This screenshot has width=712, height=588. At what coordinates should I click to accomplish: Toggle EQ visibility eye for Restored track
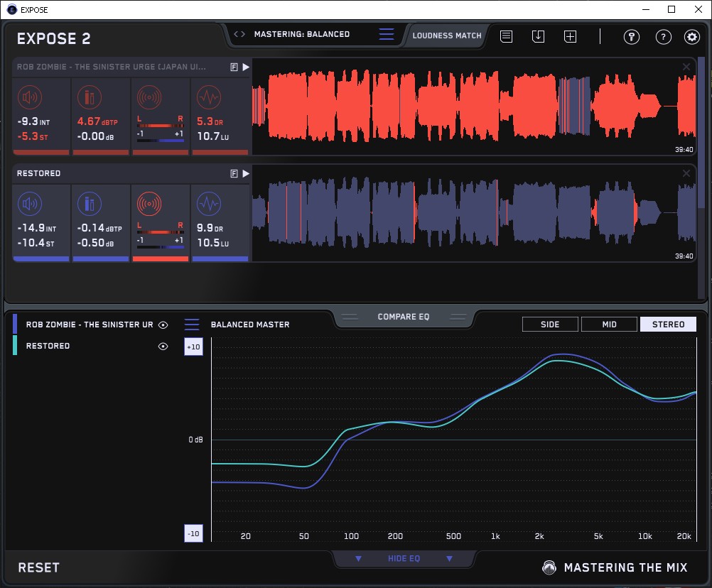coord(163,347)
